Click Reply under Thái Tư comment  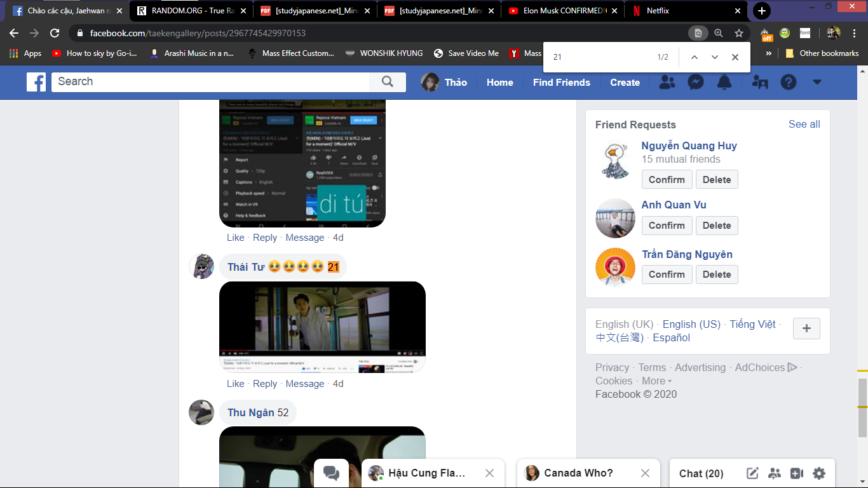point(265,384)
